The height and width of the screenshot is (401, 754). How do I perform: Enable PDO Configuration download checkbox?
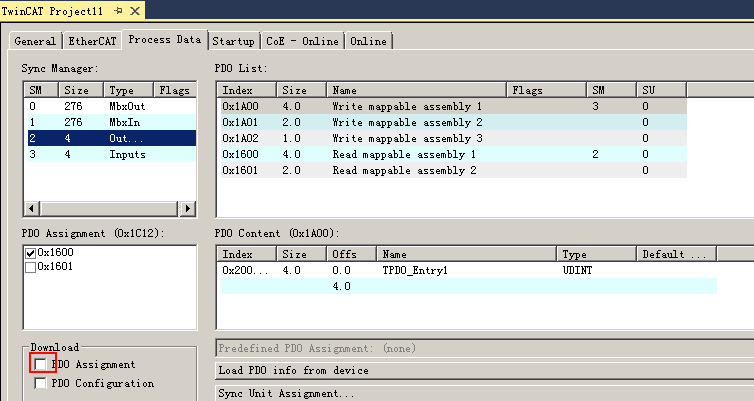tap(40, 383)
